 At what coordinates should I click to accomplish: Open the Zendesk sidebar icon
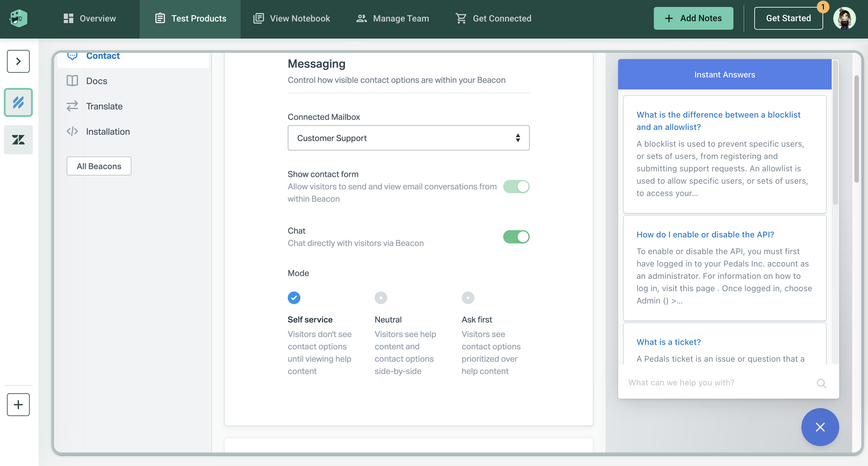point(18,140)
